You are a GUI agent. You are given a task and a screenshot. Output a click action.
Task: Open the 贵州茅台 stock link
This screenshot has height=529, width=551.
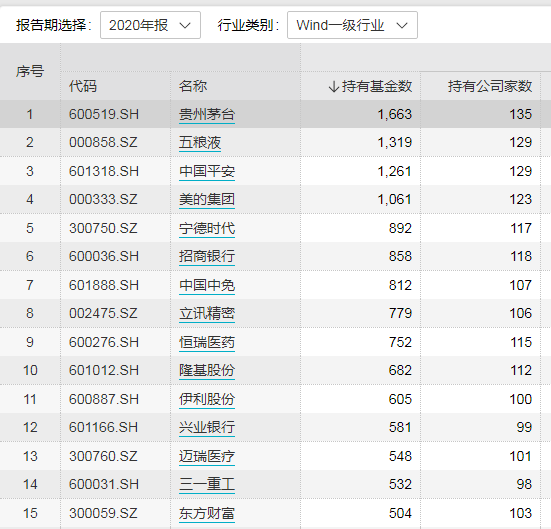[x=207, y=115]
